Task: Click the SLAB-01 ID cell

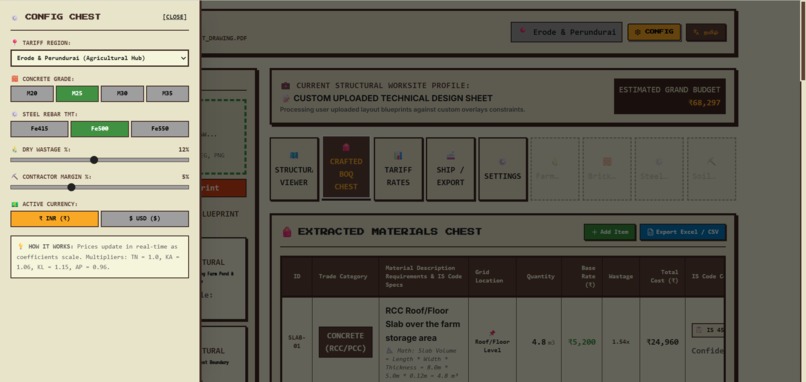Action: 297,342
